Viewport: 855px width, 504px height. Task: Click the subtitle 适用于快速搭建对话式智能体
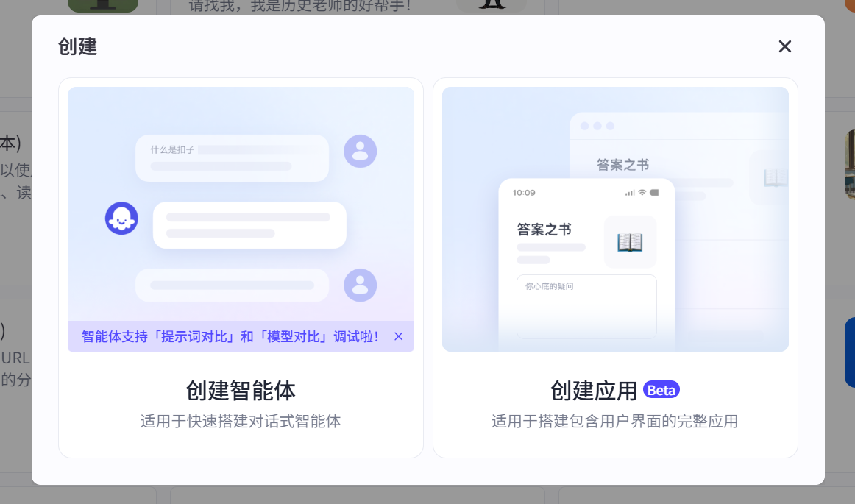(x=241, y=422)
